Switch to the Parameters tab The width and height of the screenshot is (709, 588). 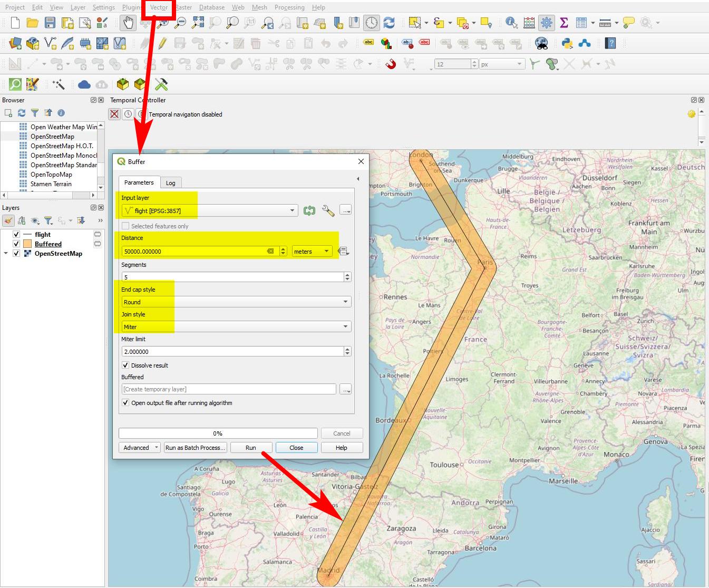(139, 182)
